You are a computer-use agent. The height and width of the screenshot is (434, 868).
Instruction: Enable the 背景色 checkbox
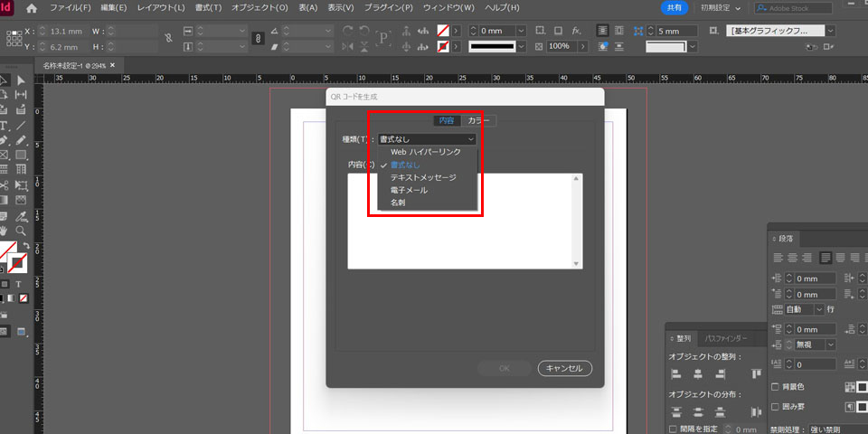point(775,386)
